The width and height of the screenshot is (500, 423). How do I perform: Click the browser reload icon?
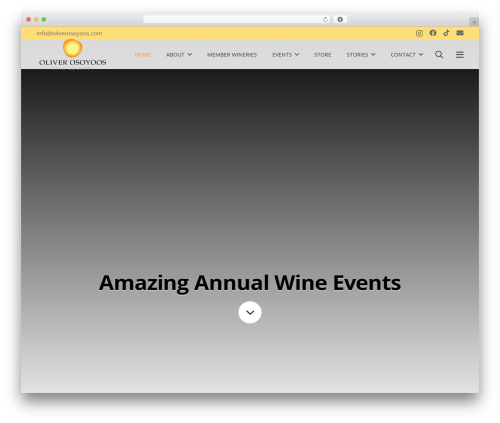(325, 19)
